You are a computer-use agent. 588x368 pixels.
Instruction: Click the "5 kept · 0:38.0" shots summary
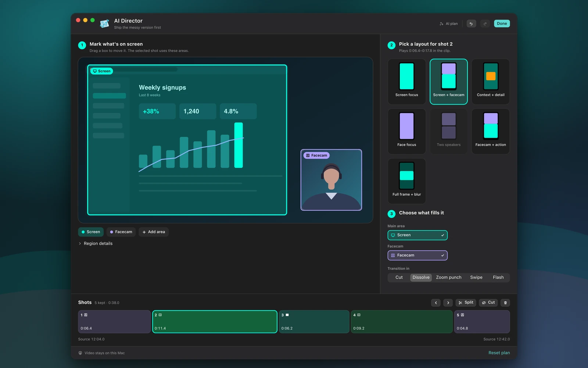(107, 303)
